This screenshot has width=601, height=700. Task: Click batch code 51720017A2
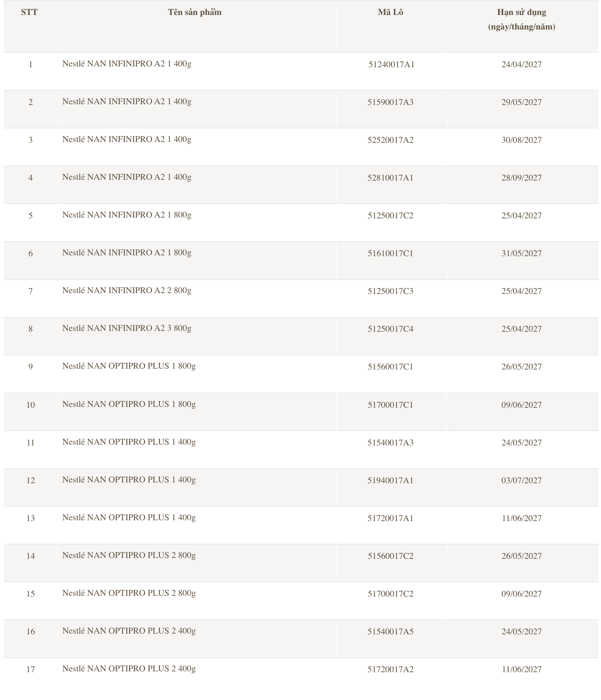click(391, 669)
